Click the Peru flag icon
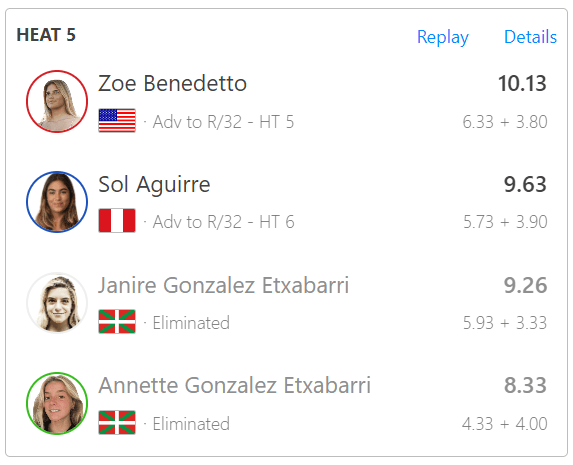573x465 pixels. click(x=117, y=220)
